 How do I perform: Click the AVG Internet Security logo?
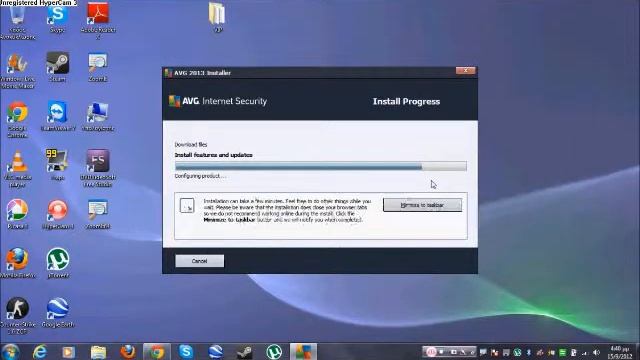pos(218,101)
